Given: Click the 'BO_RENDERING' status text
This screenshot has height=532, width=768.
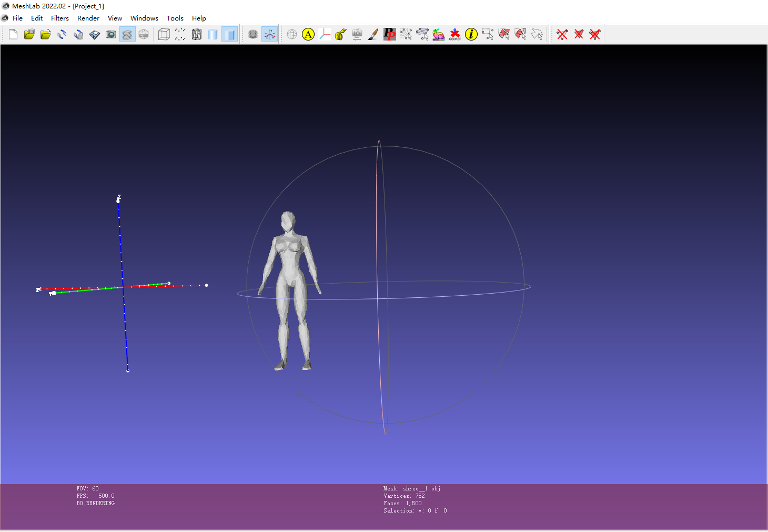Looking at the screenshot, I should click(95, 503).
